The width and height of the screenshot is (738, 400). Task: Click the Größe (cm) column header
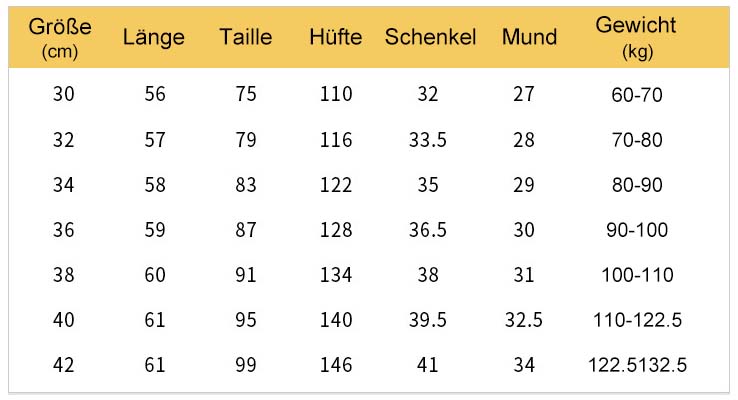click(x=60, y=38)
